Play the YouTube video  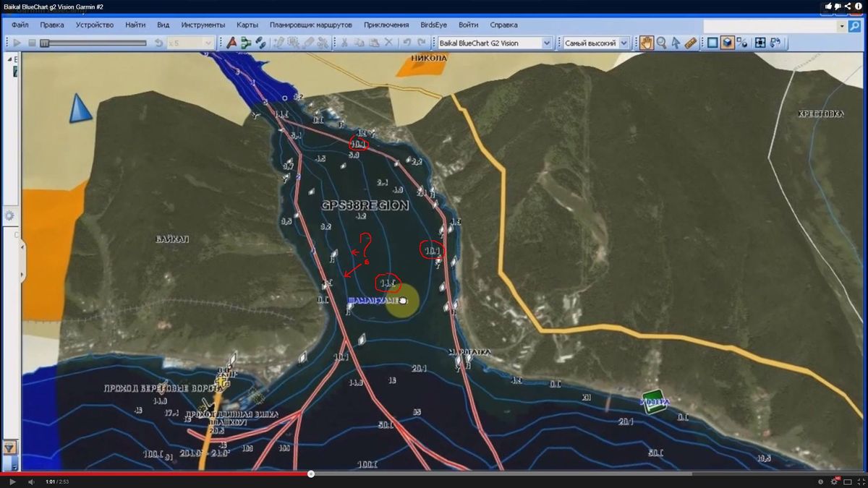click(x=12, y=481)
